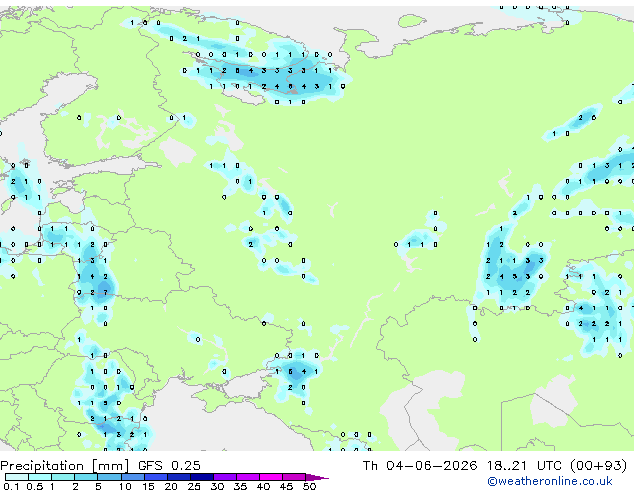Click the '20' legend scale label

point(171,486)
